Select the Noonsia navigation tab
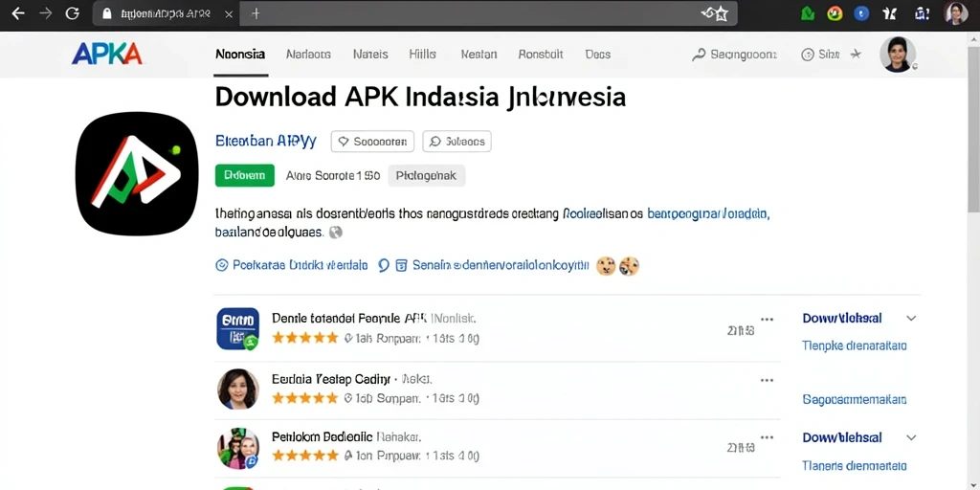Screen dimensions: 980x490 (x=240, y=55)
